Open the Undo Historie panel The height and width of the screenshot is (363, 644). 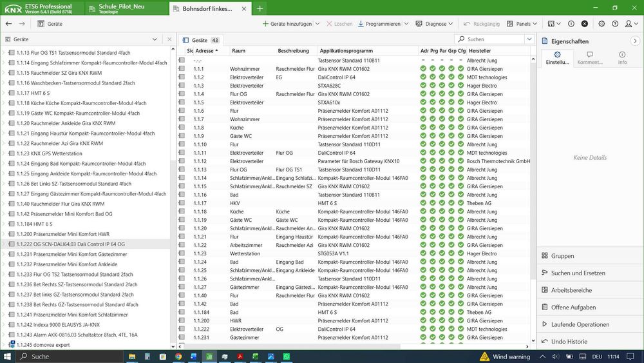[590, 342]
